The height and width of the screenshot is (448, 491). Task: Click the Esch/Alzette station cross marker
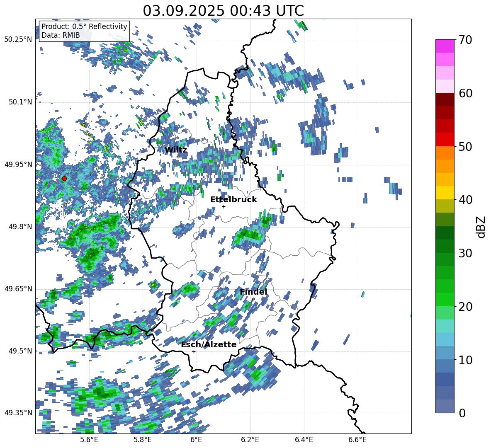[x=194, y=351]
